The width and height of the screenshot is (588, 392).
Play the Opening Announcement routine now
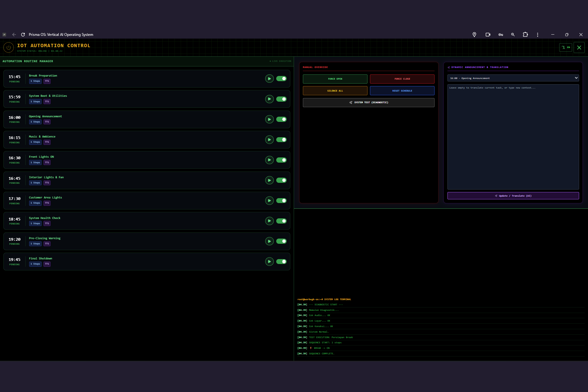tap(269, 119)
